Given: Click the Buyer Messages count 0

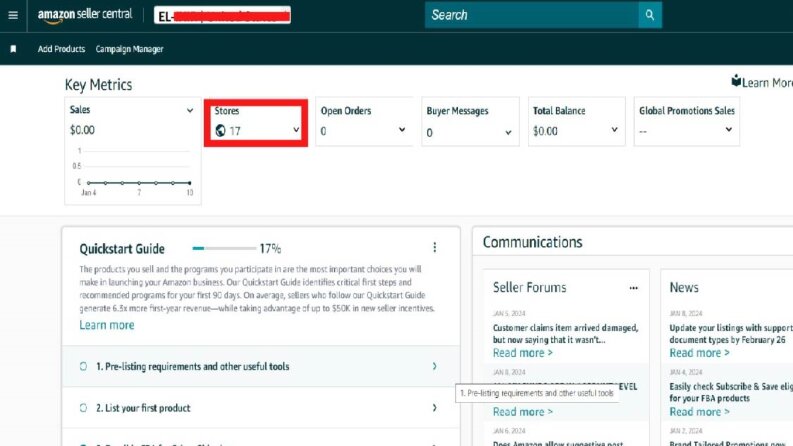Looking at the screenshot, I should click(x=429, y=133).
